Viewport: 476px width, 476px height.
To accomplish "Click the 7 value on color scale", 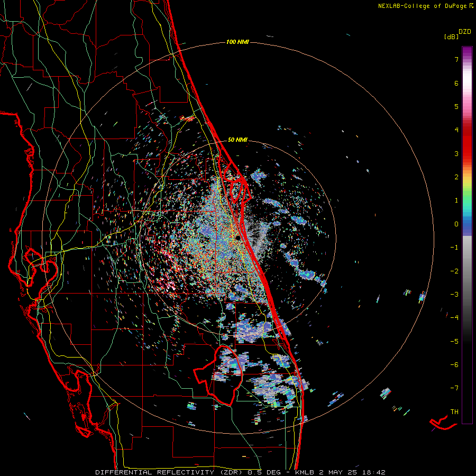I will [x=456, y=59].
